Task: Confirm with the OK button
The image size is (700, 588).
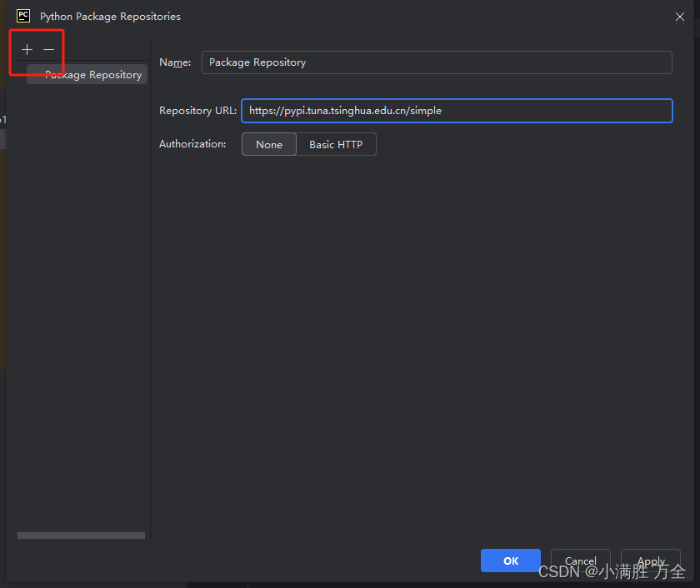Action: pyautogui.click(x=511, y=561)
